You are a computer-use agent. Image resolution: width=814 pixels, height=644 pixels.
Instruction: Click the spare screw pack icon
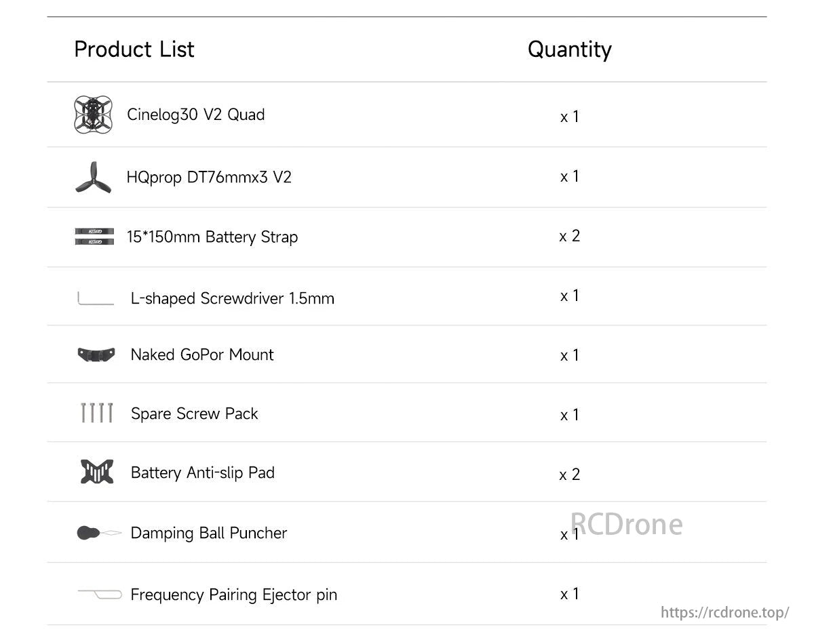96,413
